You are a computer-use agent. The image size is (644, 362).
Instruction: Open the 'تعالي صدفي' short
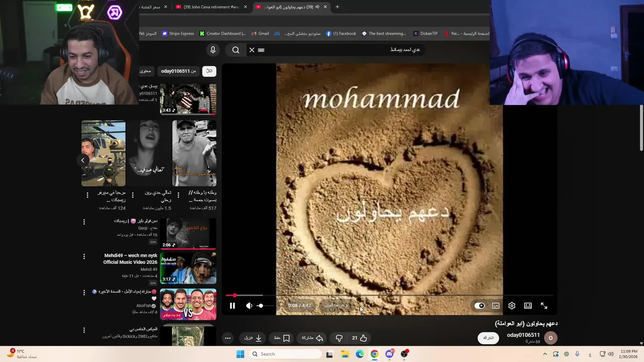click(149, 153)
